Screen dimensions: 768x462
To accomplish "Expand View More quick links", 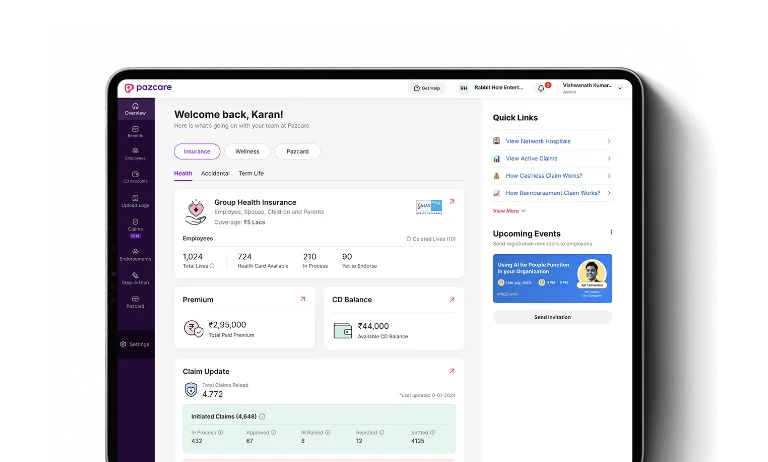I will click(x=509, y=211).
